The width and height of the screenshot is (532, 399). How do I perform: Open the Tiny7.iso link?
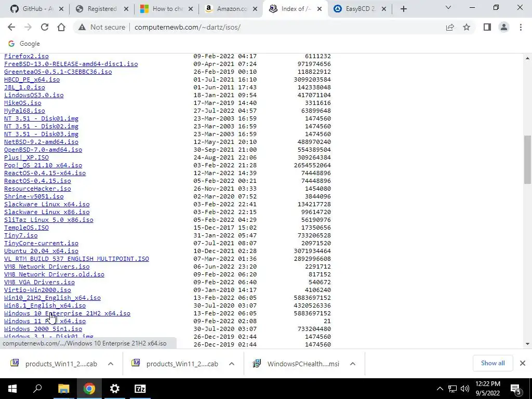pyautogui.click(x=21, y=235)
